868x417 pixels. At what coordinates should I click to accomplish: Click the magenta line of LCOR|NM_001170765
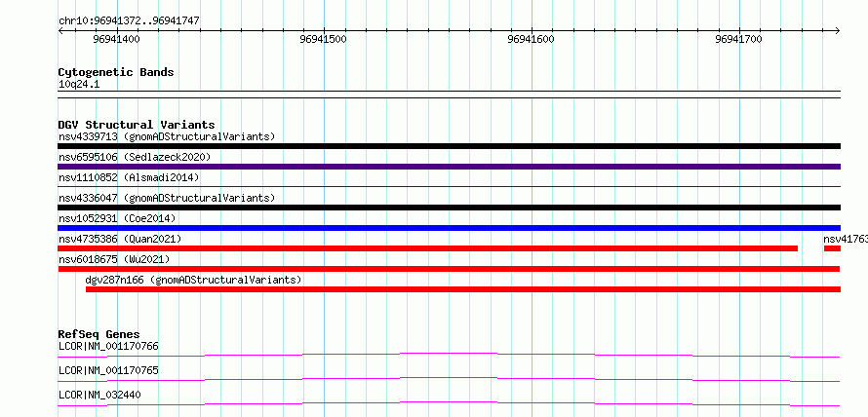(x=449, y=379)
